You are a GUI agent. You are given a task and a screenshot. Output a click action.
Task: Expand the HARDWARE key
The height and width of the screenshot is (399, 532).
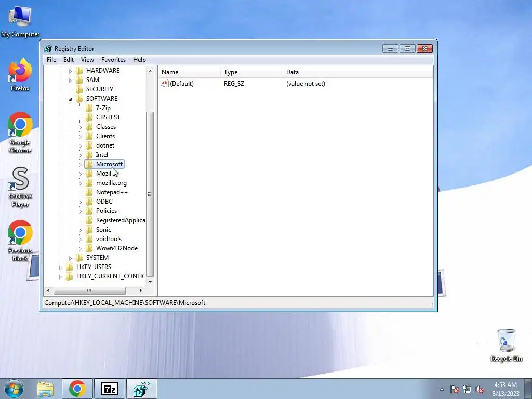(70, 71)
